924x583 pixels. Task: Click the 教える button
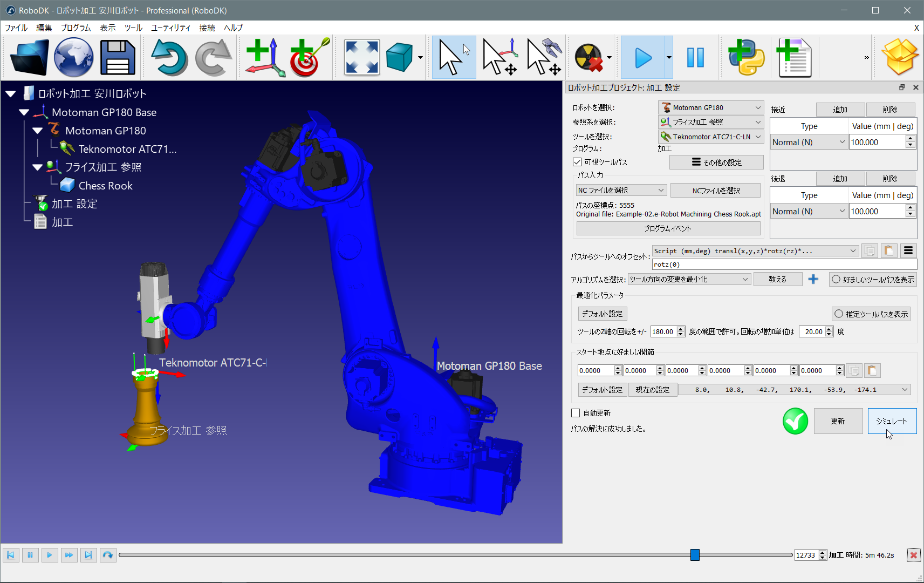coord(777,279)
